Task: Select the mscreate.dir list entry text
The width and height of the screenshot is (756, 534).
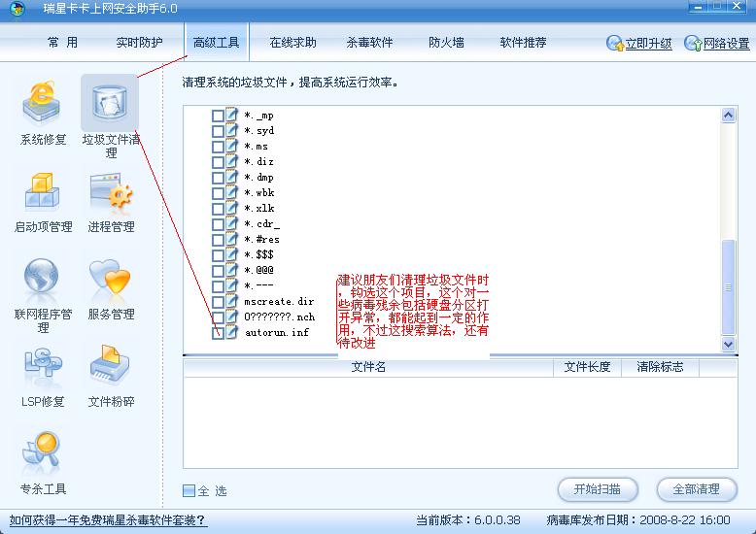Action: [x=279, y=301]
